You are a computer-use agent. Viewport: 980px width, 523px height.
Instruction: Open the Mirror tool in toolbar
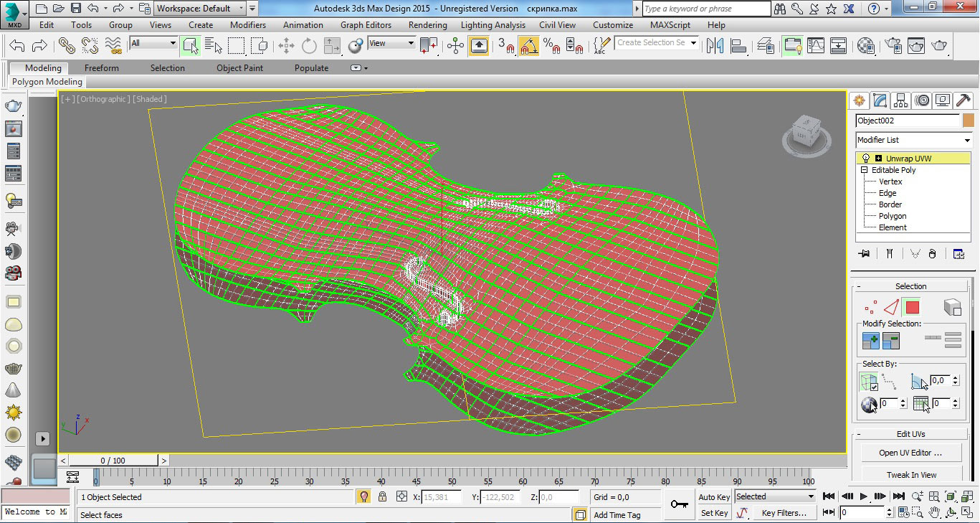tap(715, 46)
